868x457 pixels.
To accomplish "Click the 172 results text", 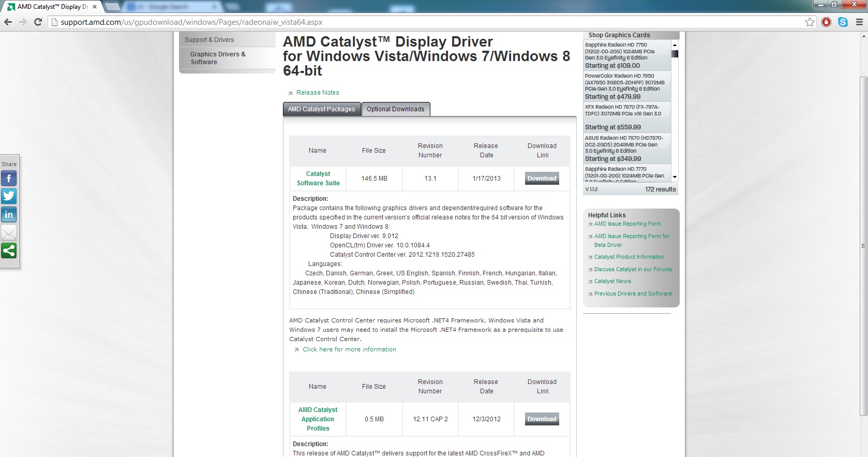I will tap(661, 189).
